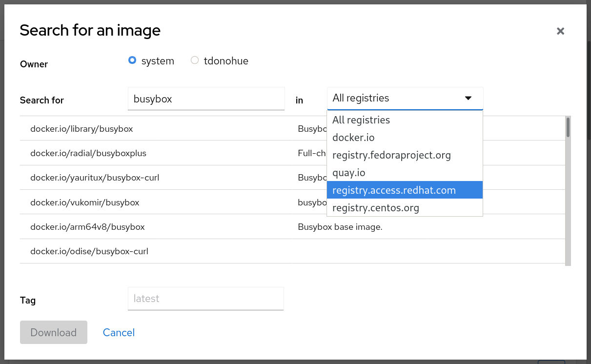Select docker.io/odise/busybox-curl result
This screenshot has width=591, height=364.
coord(292,251)
